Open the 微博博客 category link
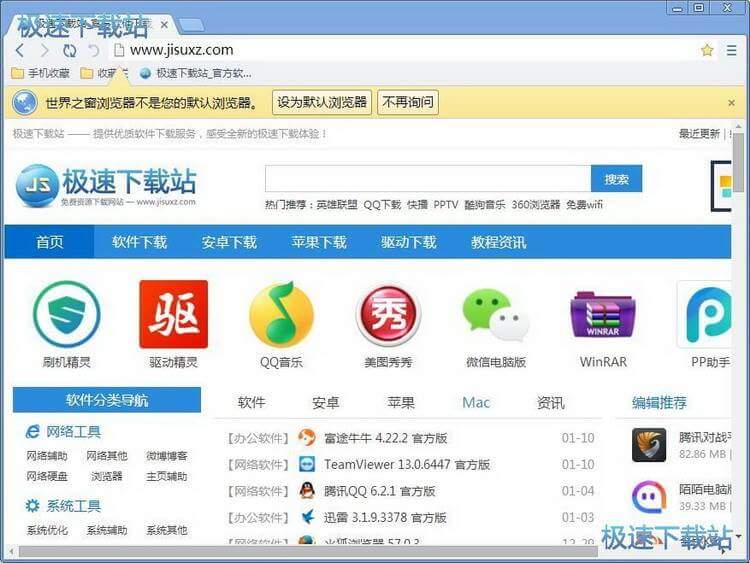Image resolution: width=750 pixels, height=563 pixels. coord(166,456)
